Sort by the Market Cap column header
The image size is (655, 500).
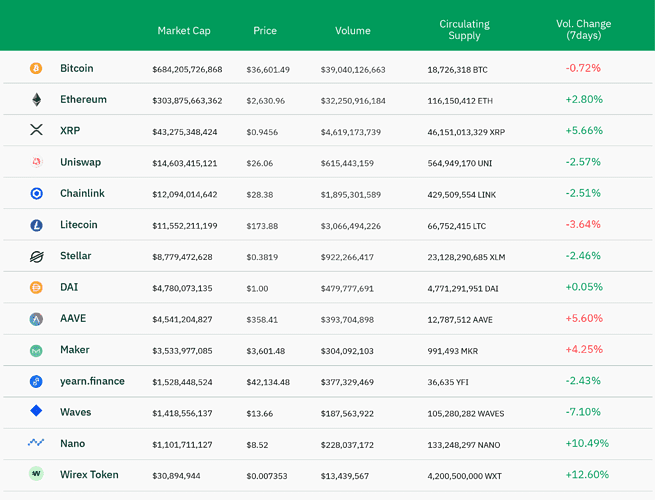click(184, 30)
